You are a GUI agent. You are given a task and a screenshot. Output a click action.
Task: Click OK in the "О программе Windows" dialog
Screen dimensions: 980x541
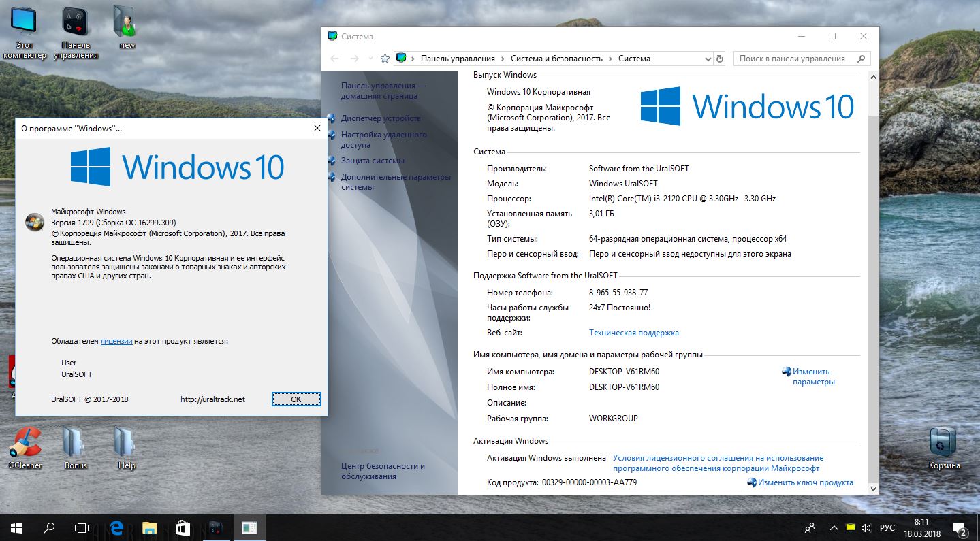pyautogui.click(x=296, y=399)
